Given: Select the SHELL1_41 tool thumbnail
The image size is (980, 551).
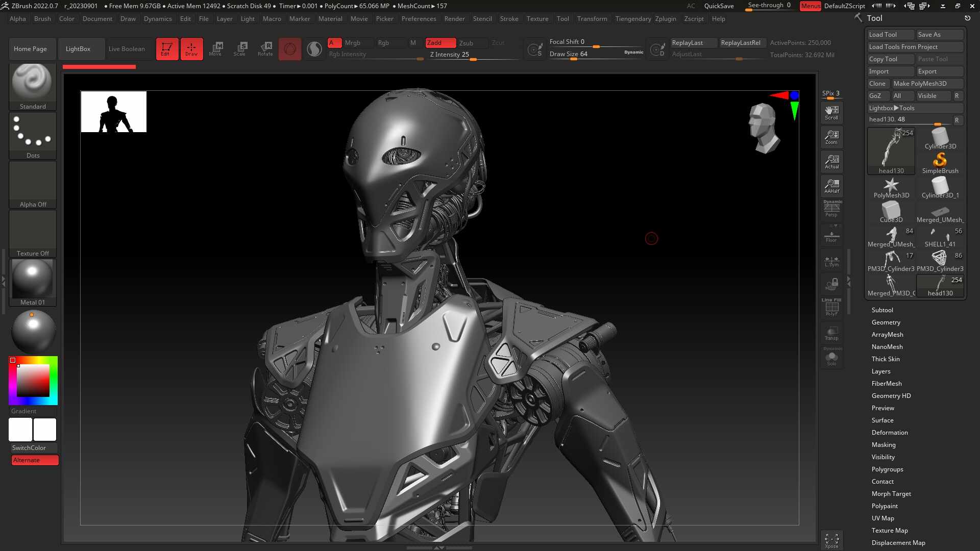Looking at the screenshot, I should (x=940, y=236).
